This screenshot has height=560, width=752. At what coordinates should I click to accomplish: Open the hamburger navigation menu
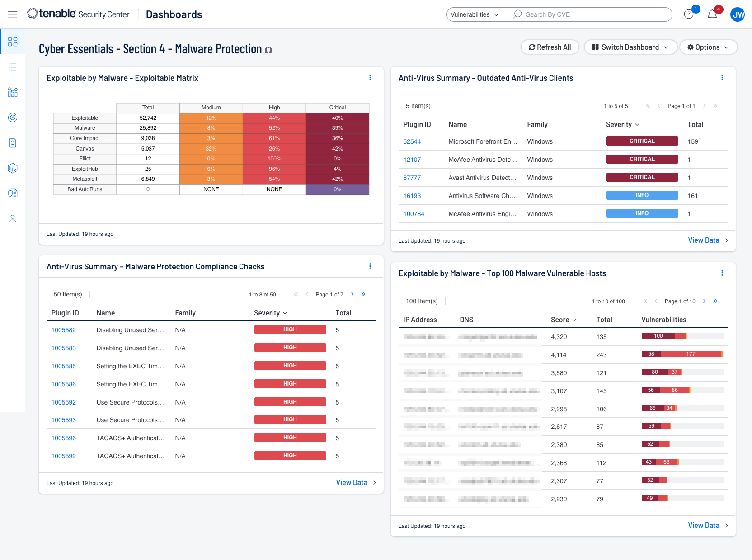pos(13,14)
